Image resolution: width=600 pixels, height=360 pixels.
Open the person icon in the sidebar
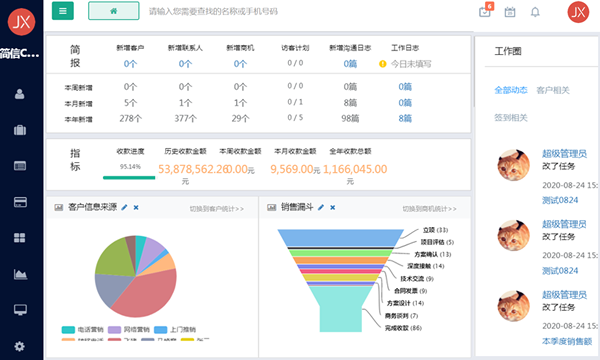tap(20, 94)
